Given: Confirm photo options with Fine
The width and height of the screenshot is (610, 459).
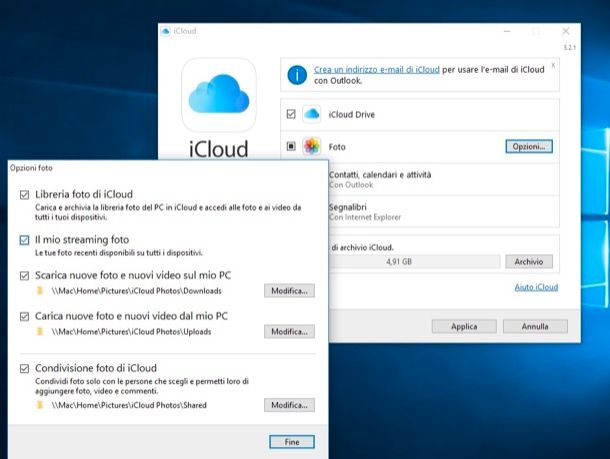Looking at the screenshot, I should 291,441.
